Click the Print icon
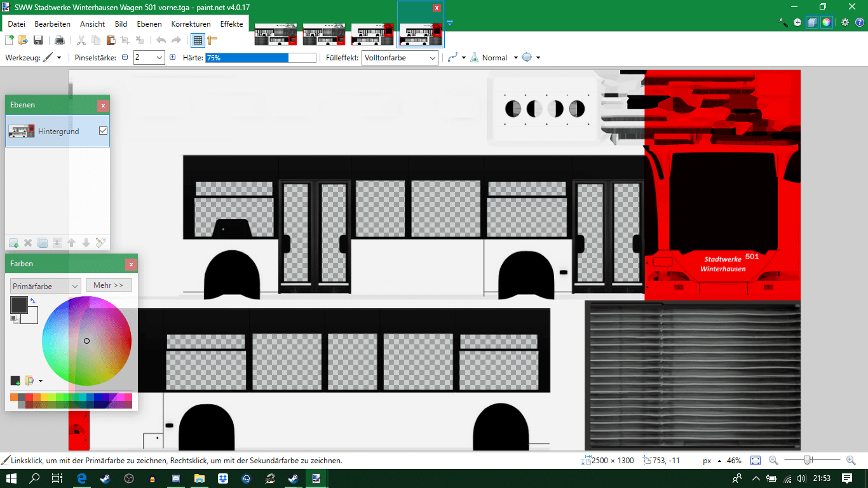Image resolution: width=868 pixels, height=488 pixels. pyautogui.click(x=60, y=41)
